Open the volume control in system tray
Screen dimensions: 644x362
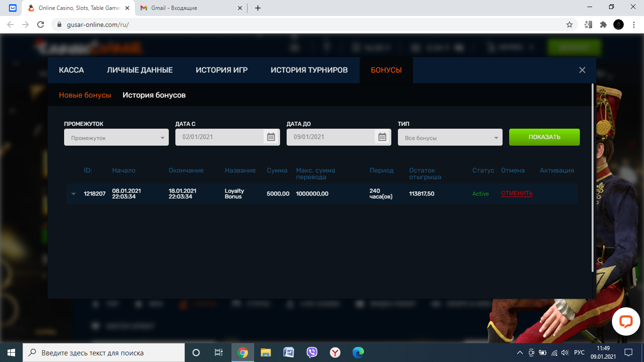pos(565,353)
